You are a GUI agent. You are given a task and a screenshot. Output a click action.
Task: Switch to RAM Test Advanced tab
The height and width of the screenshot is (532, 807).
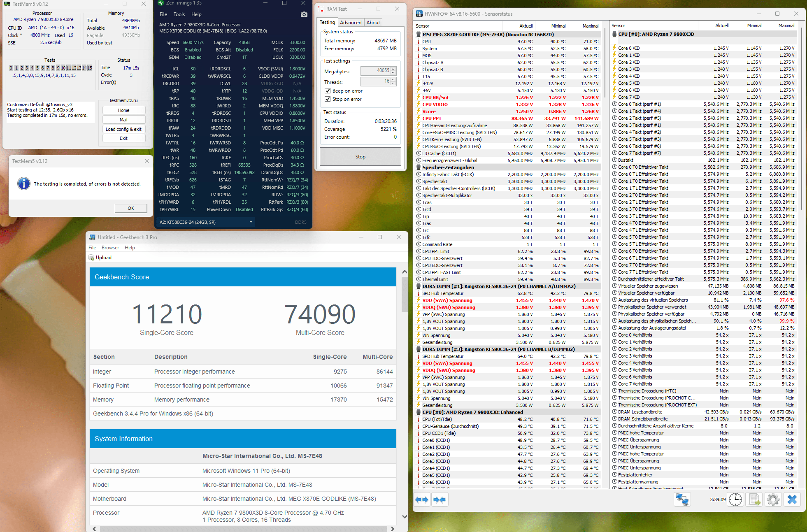(x=351, y=23)
